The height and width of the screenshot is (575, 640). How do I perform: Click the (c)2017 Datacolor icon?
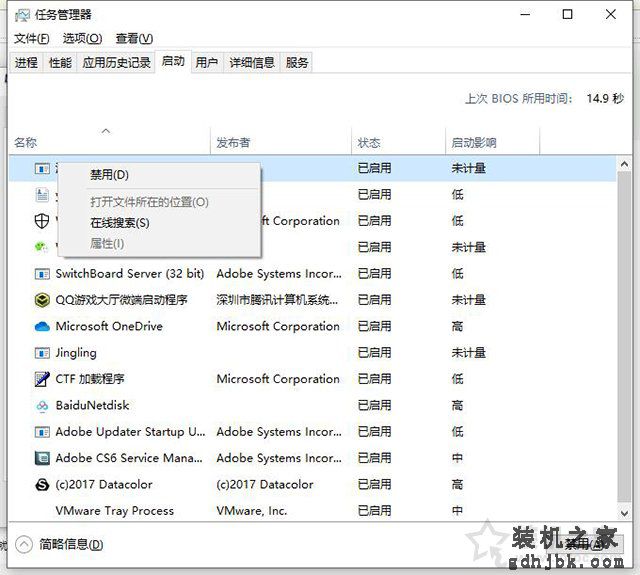click(42, 484)
